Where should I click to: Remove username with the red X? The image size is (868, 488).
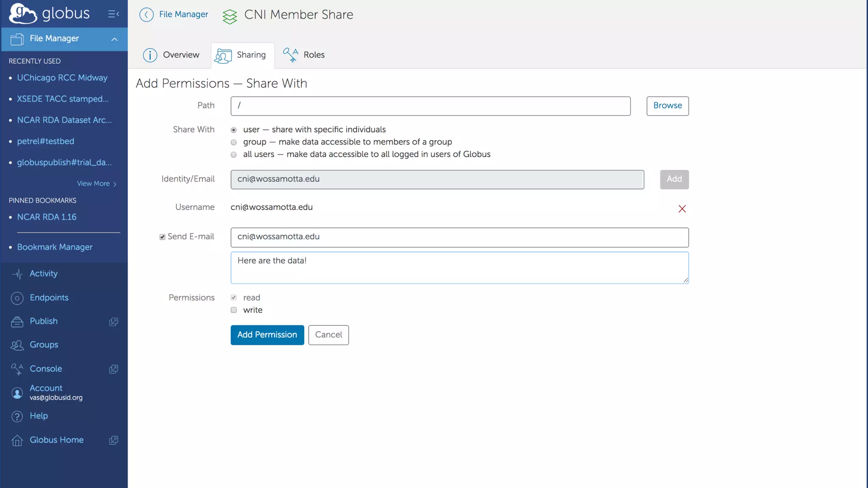682,209
